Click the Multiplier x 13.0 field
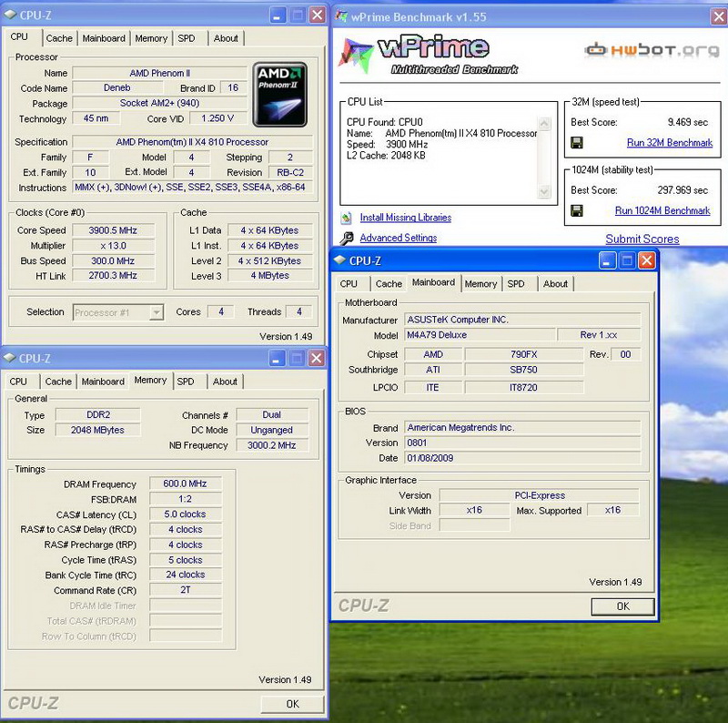The width and height of the screenshot is (728, 723). tap(113, 246)
